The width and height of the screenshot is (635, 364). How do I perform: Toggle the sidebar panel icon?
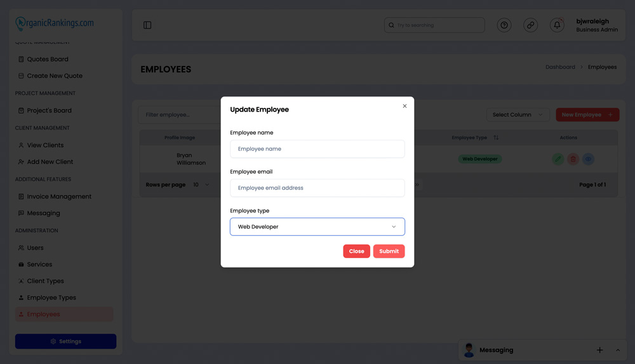pyautogui.click(x=147, y=25)
